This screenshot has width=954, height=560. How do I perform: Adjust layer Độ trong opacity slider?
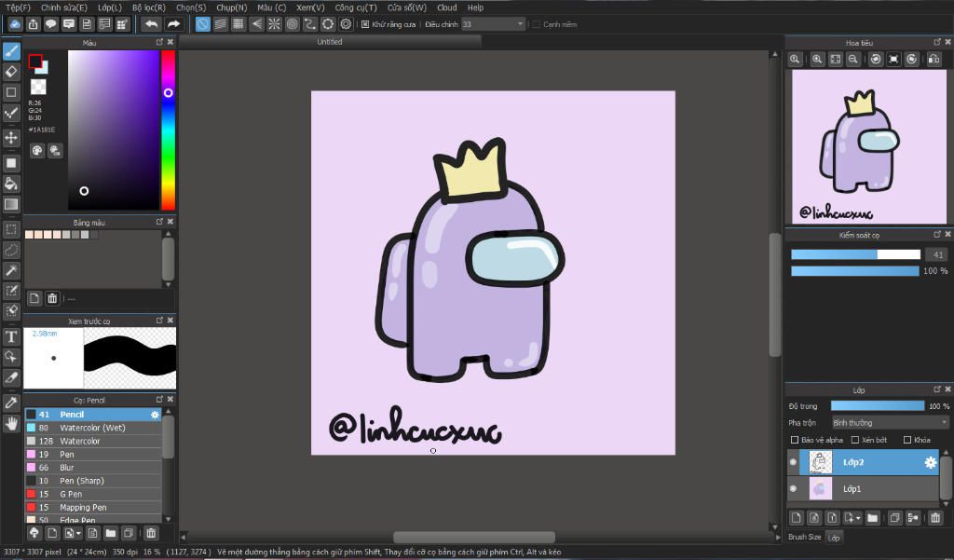[x=878, y=405]
